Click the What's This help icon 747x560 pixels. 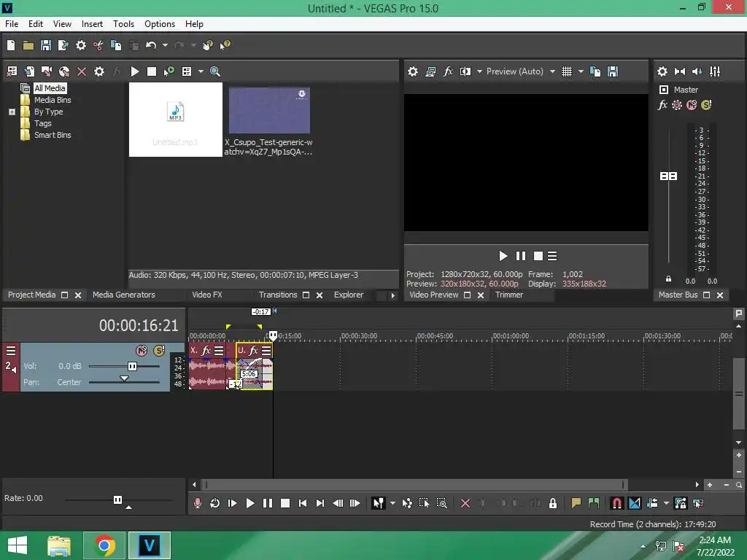pos(225,45)
